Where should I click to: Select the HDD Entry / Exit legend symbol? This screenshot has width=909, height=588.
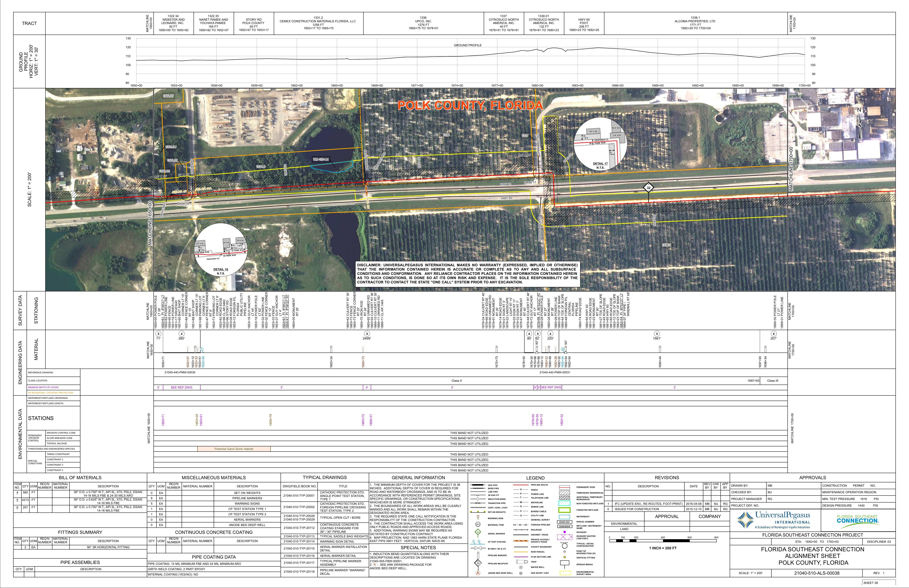pos(521,574)
